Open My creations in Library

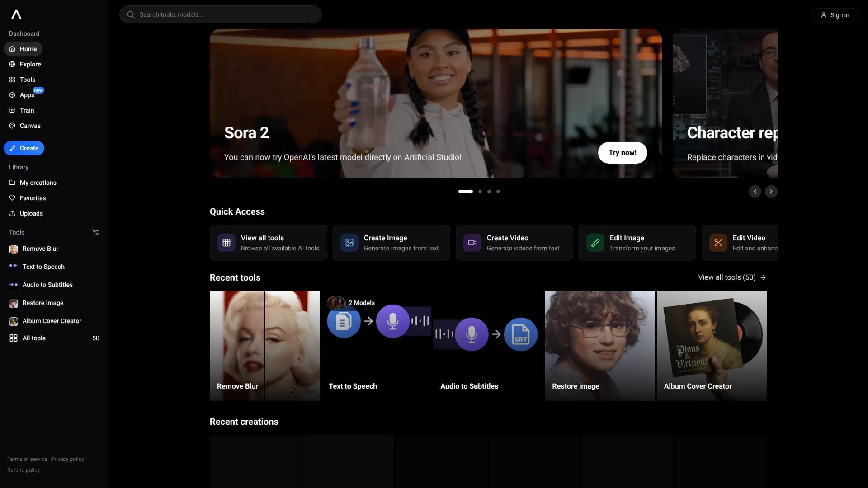[33, 183]
